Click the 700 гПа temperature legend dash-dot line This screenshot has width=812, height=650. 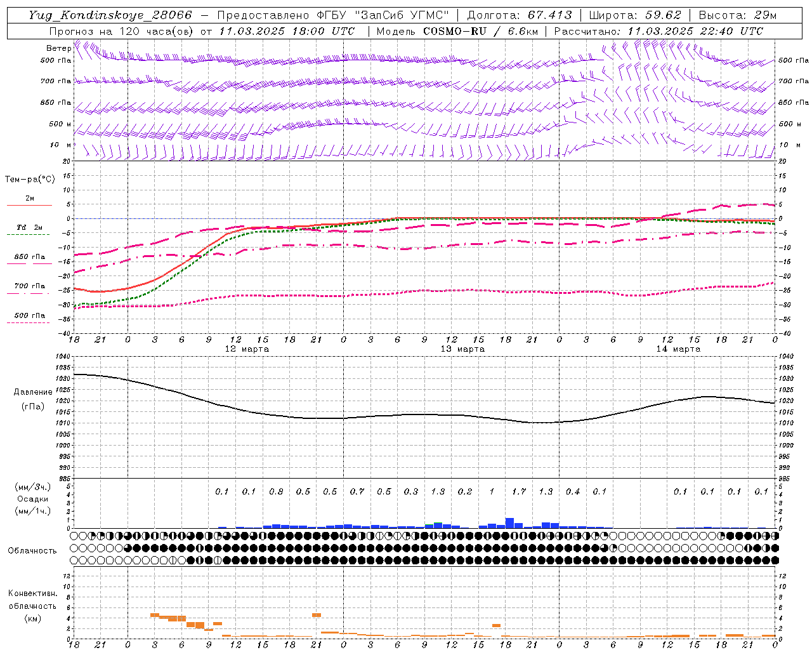pyautogui.click(x=29, y=293)
